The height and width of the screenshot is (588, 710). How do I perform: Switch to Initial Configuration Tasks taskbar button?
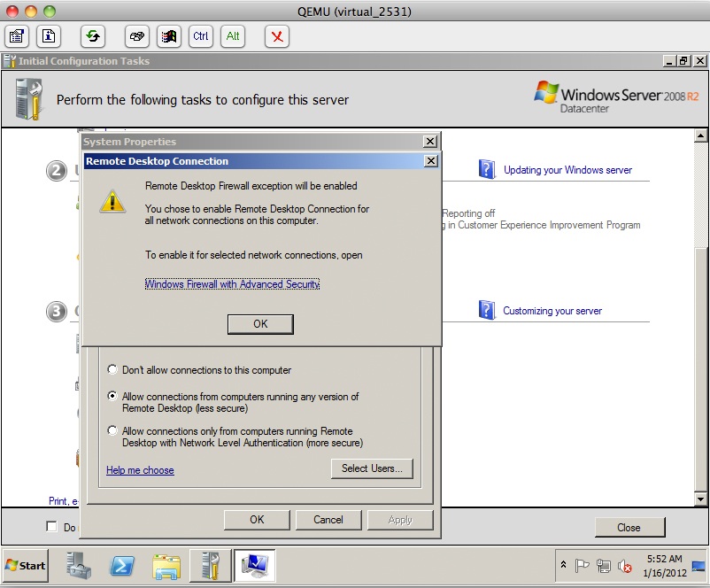[x=210, y=565]
